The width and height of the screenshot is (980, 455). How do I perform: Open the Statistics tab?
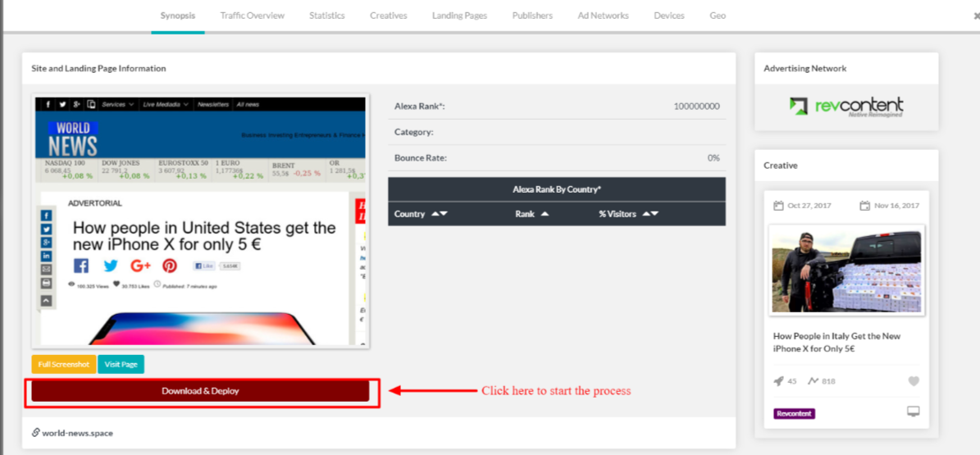tap(327, 16)
